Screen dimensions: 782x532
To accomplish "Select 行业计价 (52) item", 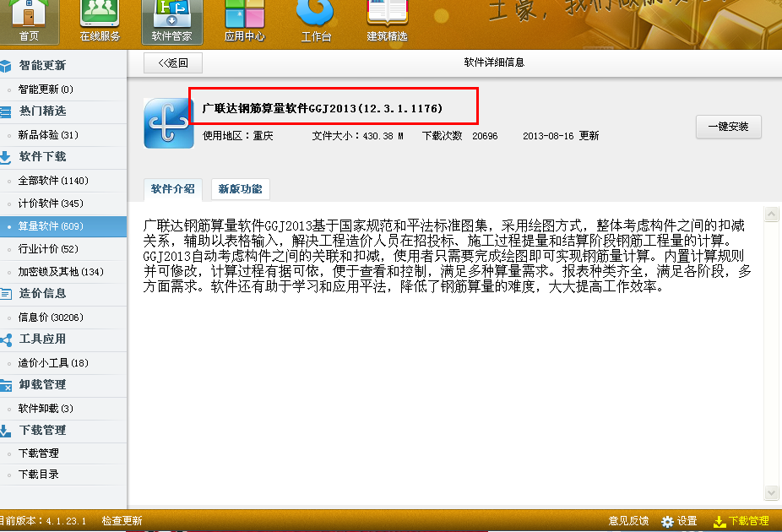I will coord(63,249).
